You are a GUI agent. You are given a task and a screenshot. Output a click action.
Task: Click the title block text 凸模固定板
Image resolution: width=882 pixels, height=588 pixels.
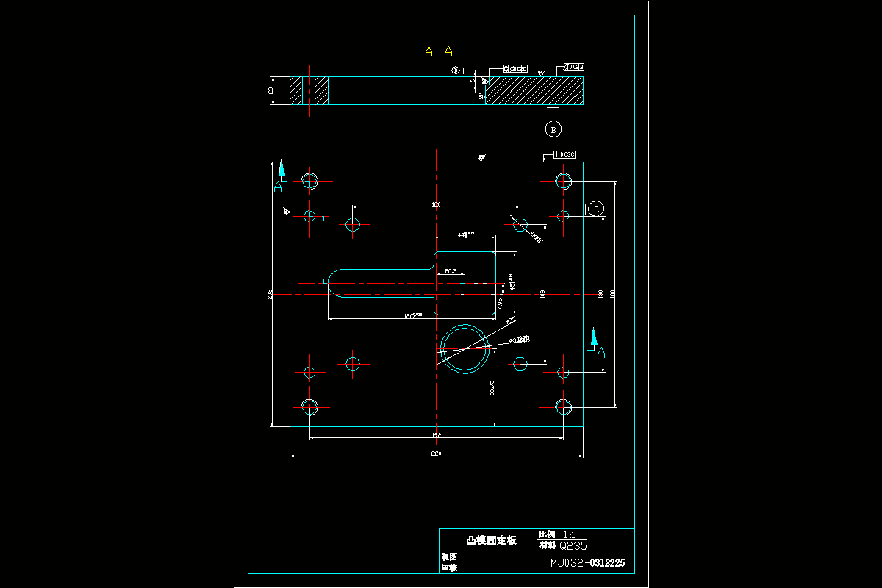click(492, 540)
